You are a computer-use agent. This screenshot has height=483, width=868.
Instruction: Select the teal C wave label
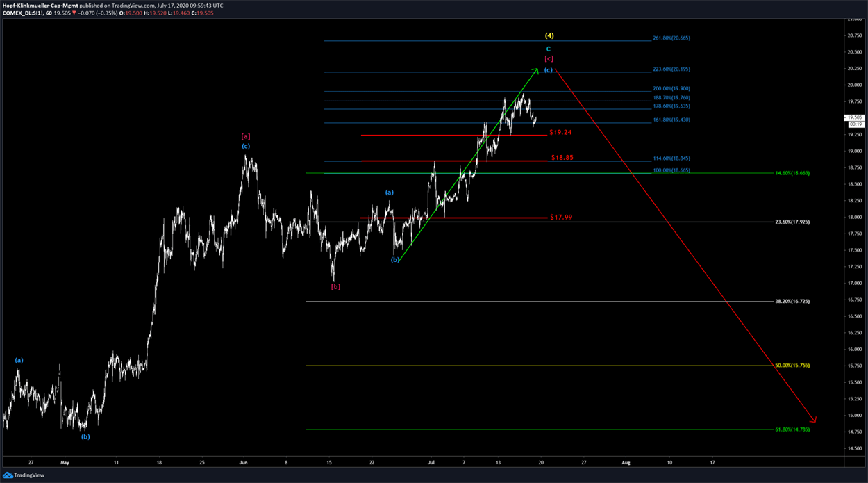tap(549, 49)
